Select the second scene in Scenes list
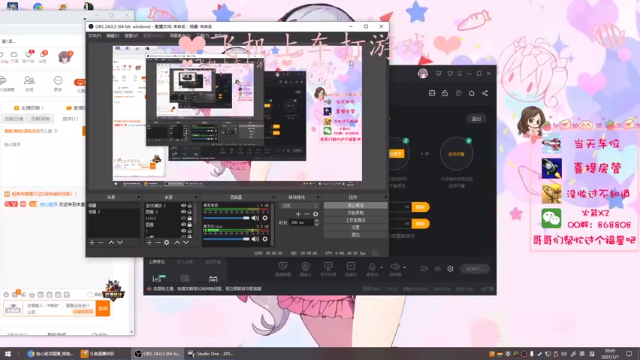Image resolution: width=640 pixels, height=360 pixels. 113,212
